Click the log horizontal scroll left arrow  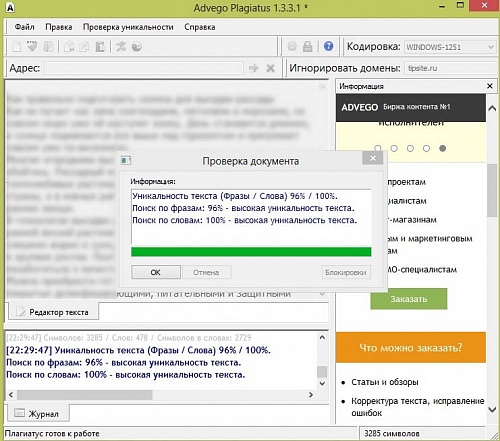[x=11, y=395]
